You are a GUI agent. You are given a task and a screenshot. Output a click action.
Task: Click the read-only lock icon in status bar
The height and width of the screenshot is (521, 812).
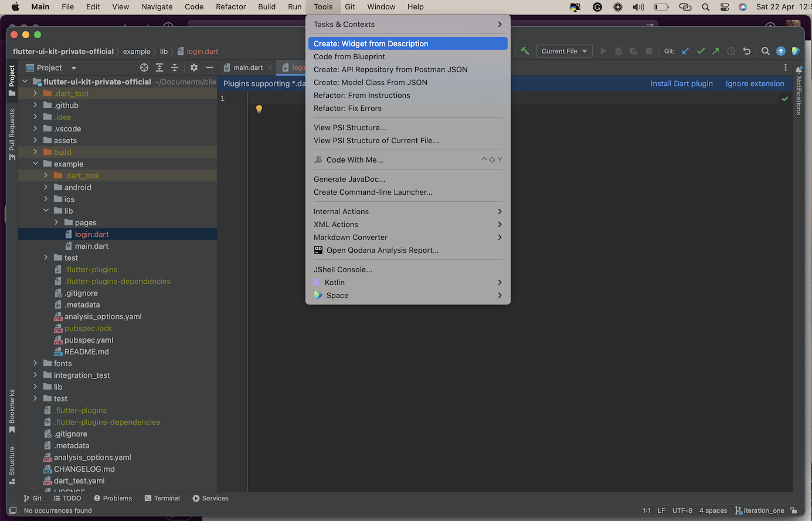(x=793, y=510)
